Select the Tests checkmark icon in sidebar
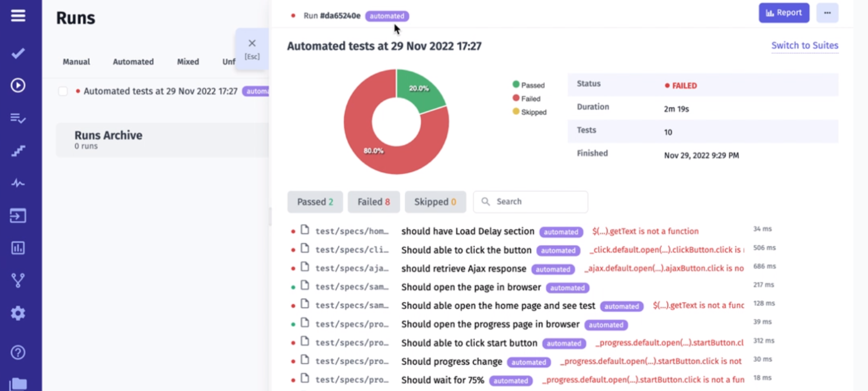Viewport: 868px width, 391px height. 18,53
